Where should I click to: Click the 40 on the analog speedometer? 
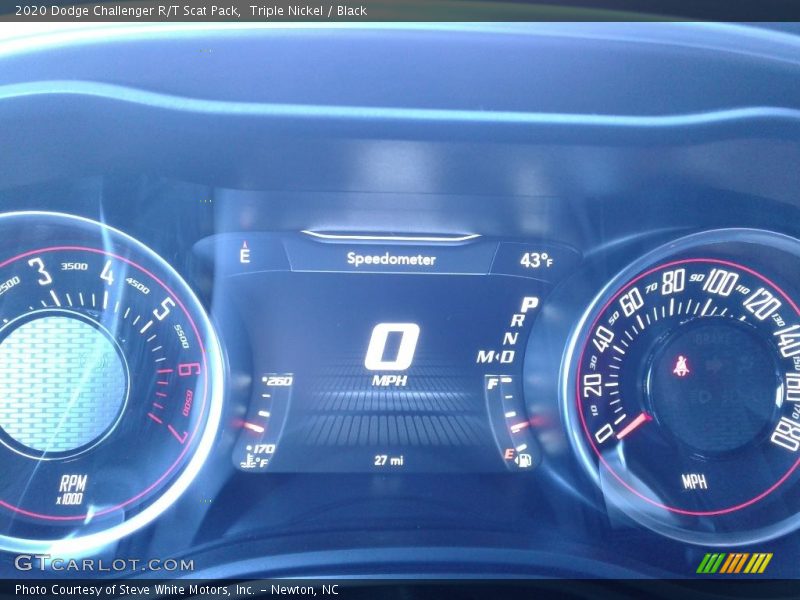click(x=604, y=339)
